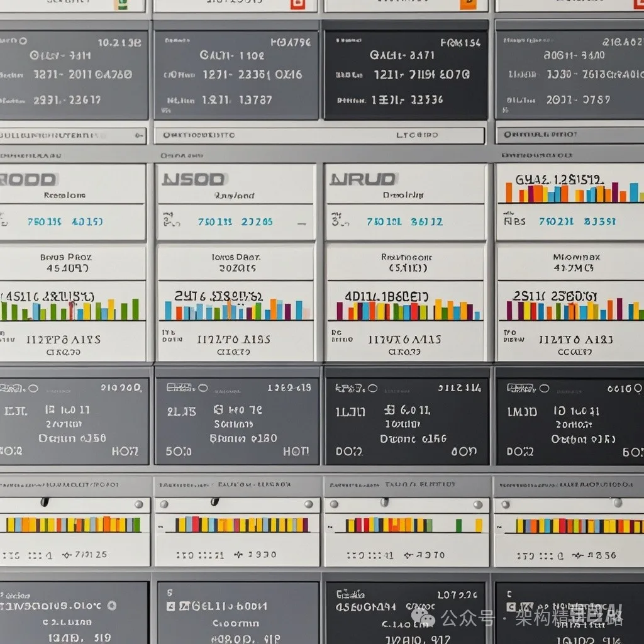644x644 pixels.
Task: Click the small square icon beside GEL11
Action: click(x=170, y=606)
